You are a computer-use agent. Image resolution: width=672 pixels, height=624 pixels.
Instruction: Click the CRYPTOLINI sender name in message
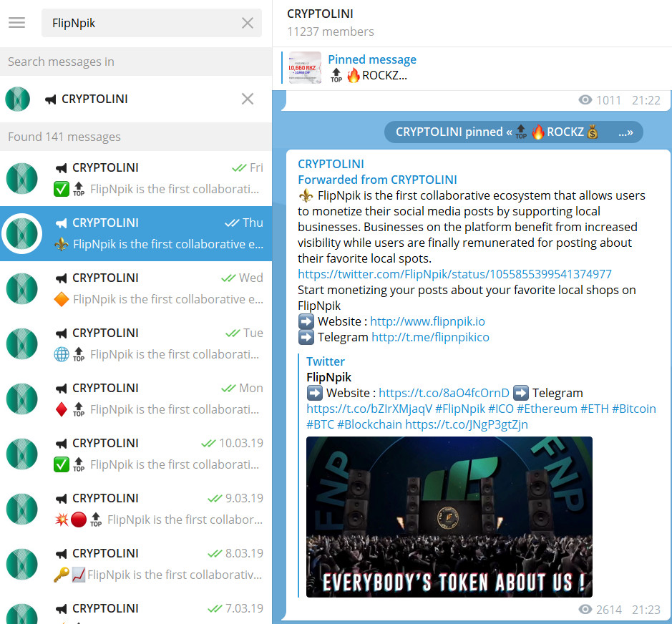coord(331,164)
